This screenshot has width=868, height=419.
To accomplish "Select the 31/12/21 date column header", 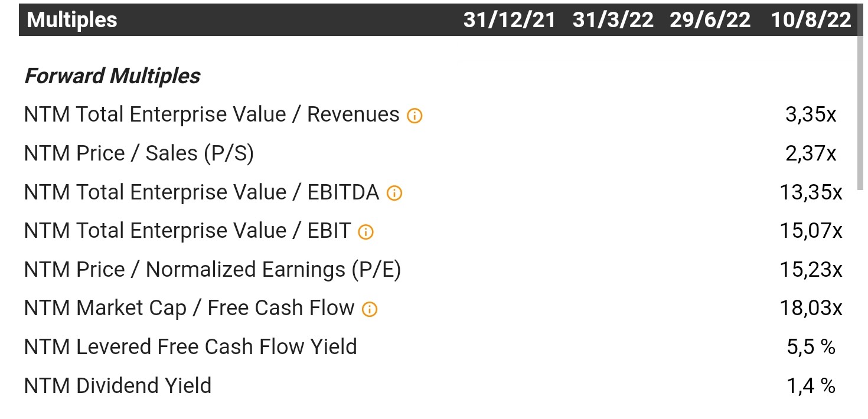I will (510, 20).
